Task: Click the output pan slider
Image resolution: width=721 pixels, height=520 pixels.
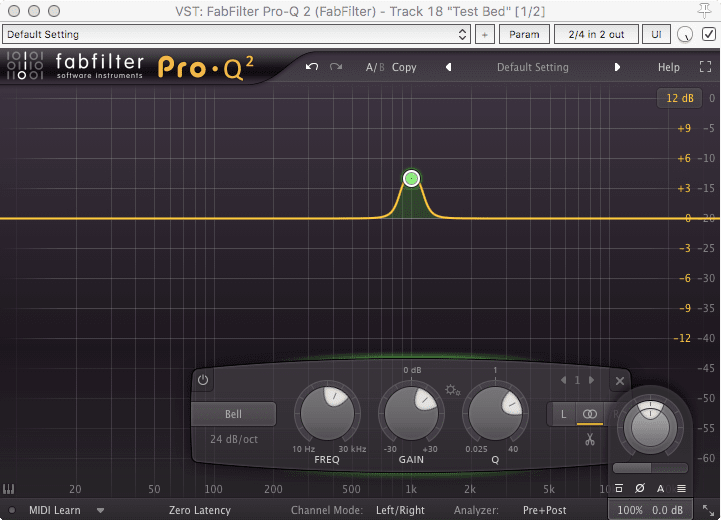Action: pyautogui.click(x=650, y=467)
